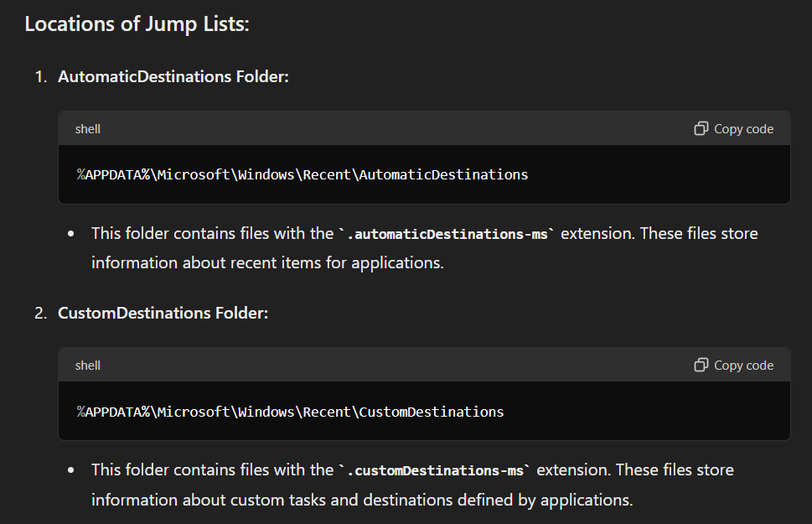Click the "shell" label of the second code block
The width and height of the screenshot is (812, 524).
coord(88,366)
